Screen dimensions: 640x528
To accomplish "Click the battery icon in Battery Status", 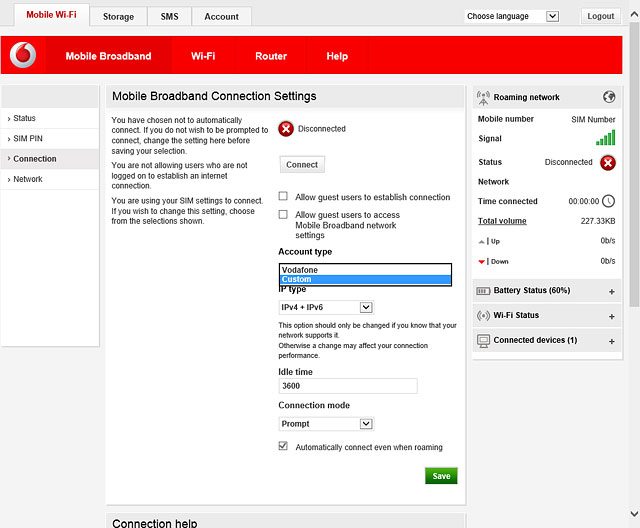I will coord(483,291).
